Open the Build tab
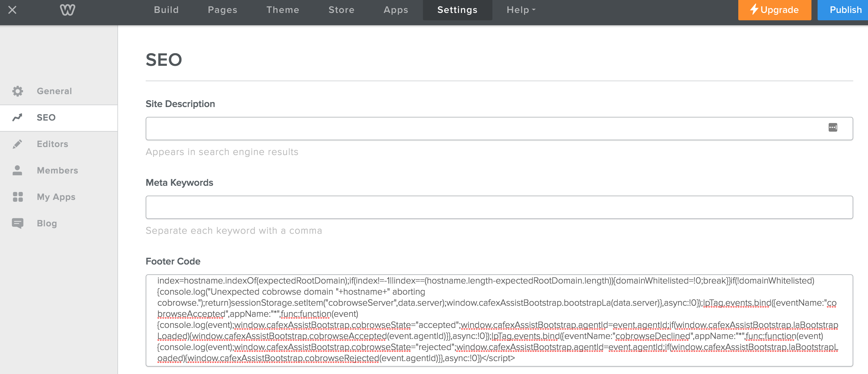 click(166, 10)
